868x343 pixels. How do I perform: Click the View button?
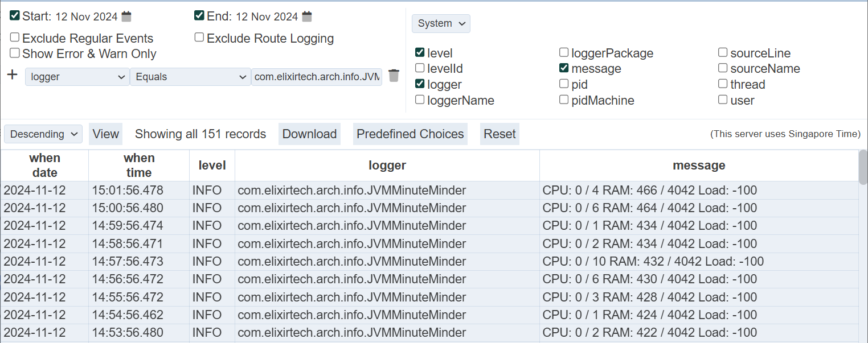106,134
